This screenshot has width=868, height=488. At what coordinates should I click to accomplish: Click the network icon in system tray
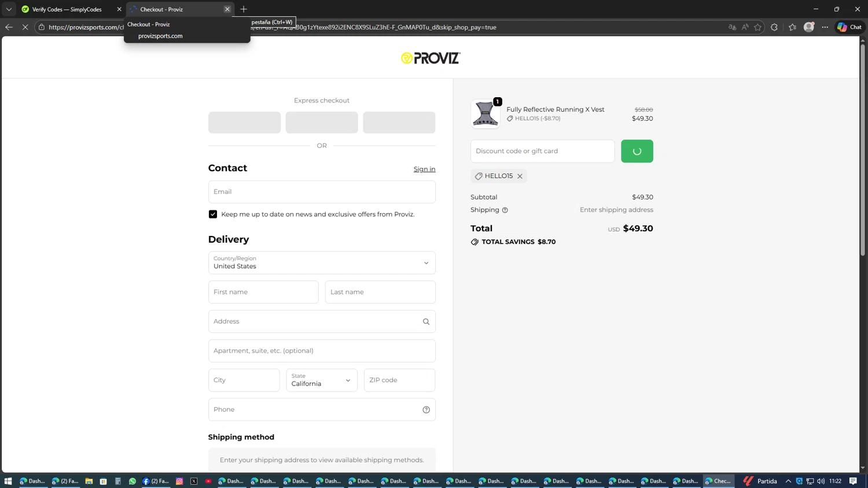tap(810, 481)
